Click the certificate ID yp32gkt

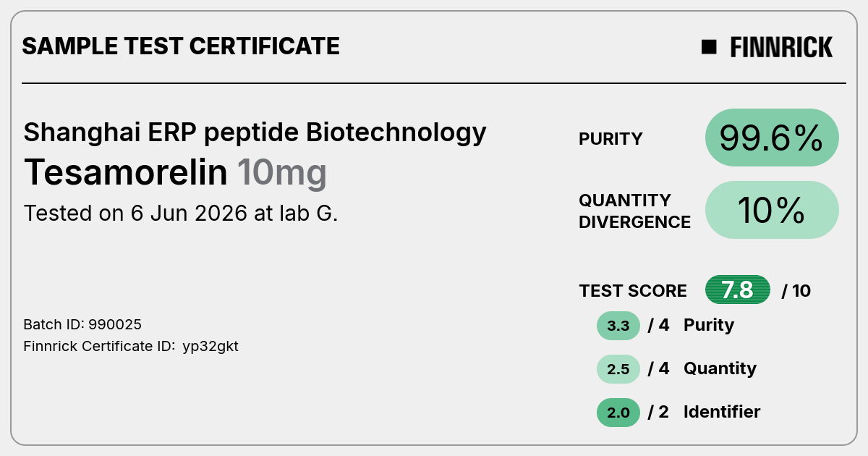pyautogui.click(x=210, y=347)
